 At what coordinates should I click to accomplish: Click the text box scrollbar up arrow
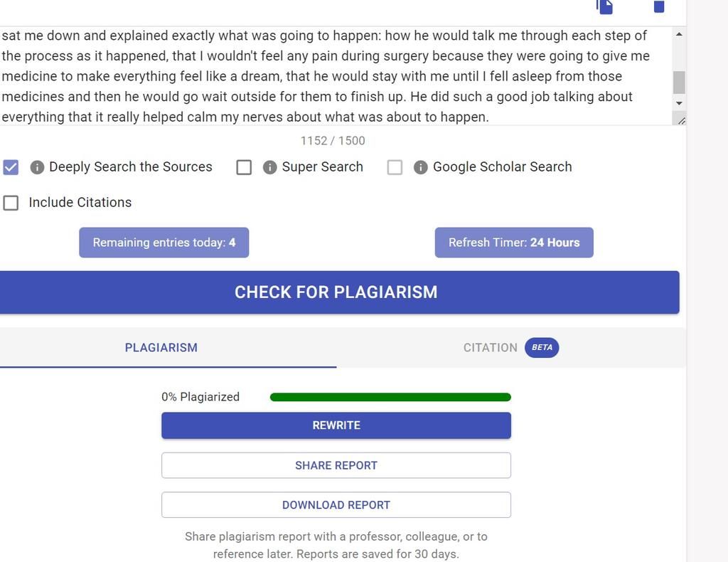[679, 34]
